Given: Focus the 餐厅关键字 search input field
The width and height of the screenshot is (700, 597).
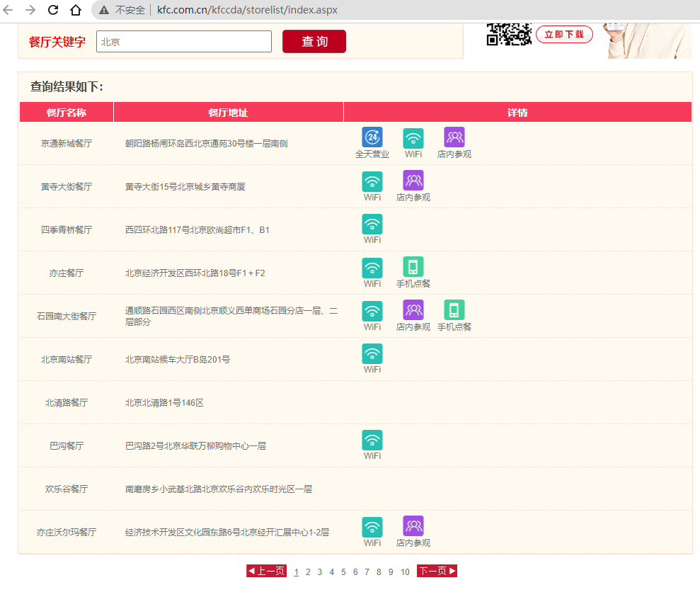Looking at the screenshot, I should (184, 42).
